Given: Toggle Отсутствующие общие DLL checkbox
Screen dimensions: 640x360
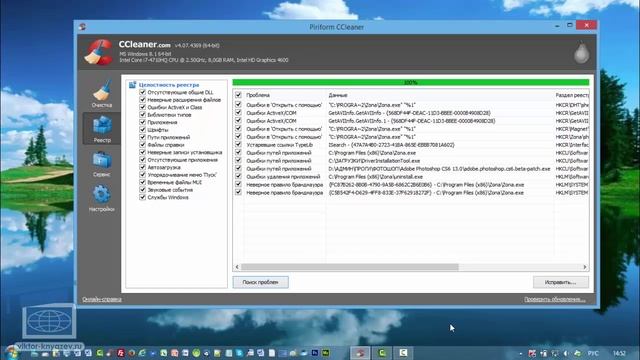Looking at the screenshot, I should 142,92.
